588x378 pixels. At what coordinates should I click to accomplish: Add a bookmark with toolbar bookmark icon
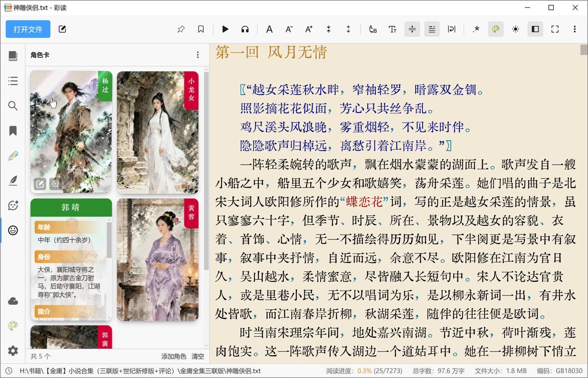pyautogui.click(x=201, y=29)
